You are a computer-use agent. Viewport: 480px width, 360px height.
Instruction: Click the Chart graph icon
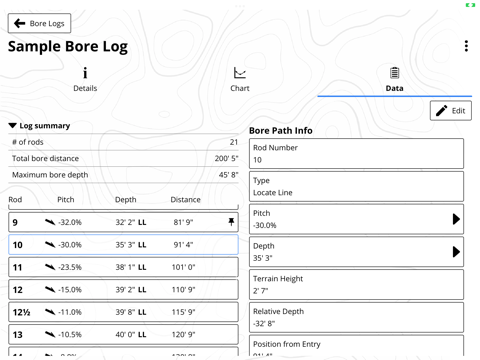point(240,73)
